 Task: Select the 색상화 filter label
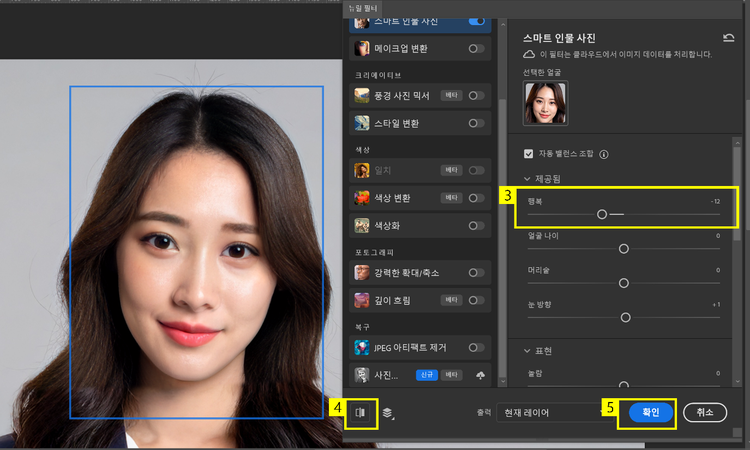[387, 226]
